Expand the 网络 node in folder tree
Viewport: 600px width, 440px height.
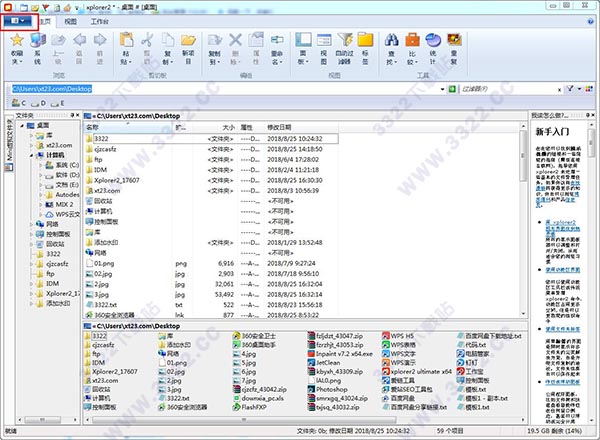[x=32, y=224]
